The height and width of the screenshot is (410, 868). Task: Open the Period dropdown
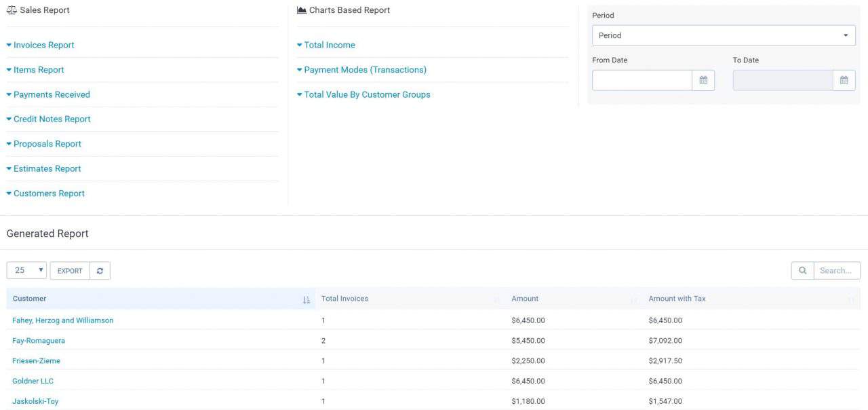[723, 35]
